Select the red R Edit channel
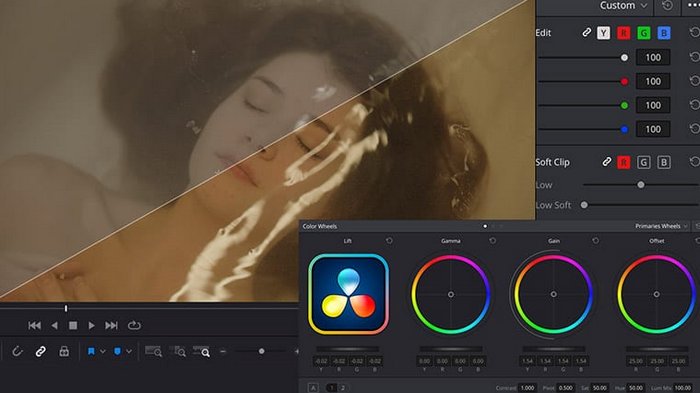Screen dimensions: 700x393 pos(624,33)
